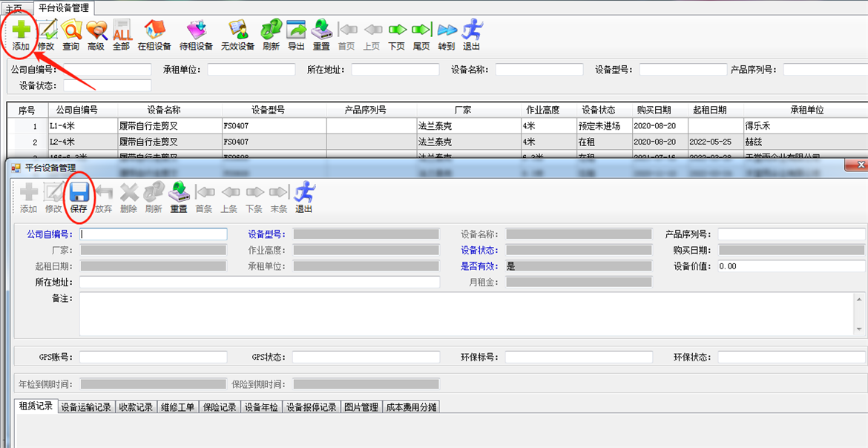Focus 产品序列号 field in dialog
This screenshot has height=448, width=868.
pos(791,234)
